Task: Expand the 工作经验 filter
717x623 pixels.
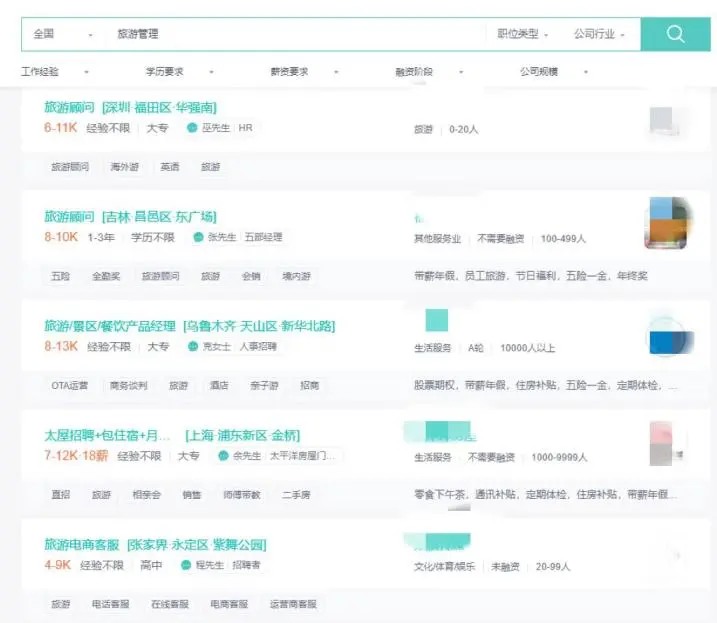Action: pyautogui.click(x=54, y=72)
